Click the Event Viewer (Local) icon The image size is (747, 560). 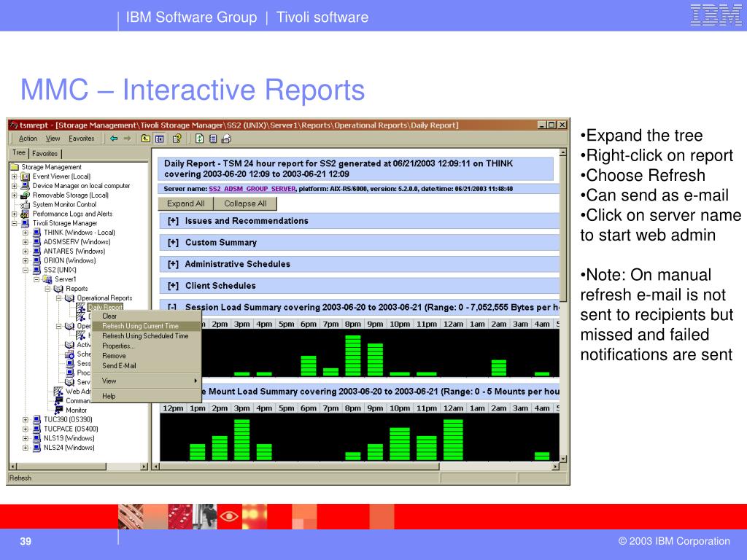pos(26,176)
